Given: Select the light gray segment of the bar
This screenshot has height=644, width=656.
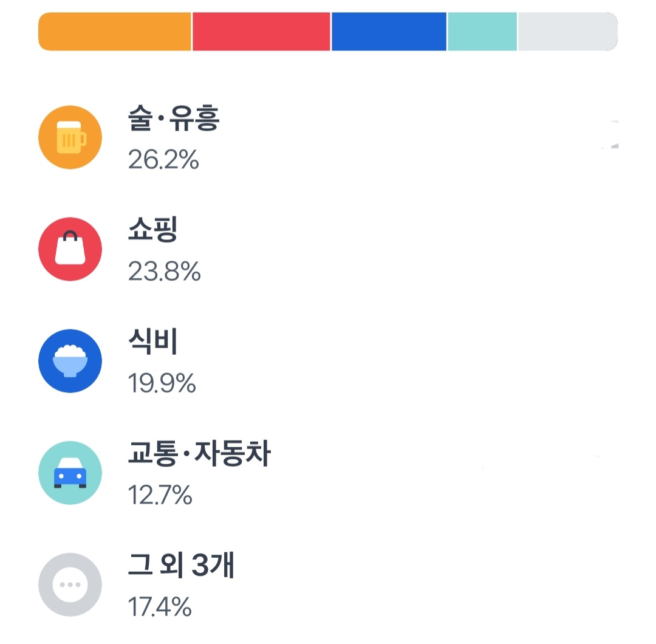Looking at the screenshot, I should click(x=568, y=32).
